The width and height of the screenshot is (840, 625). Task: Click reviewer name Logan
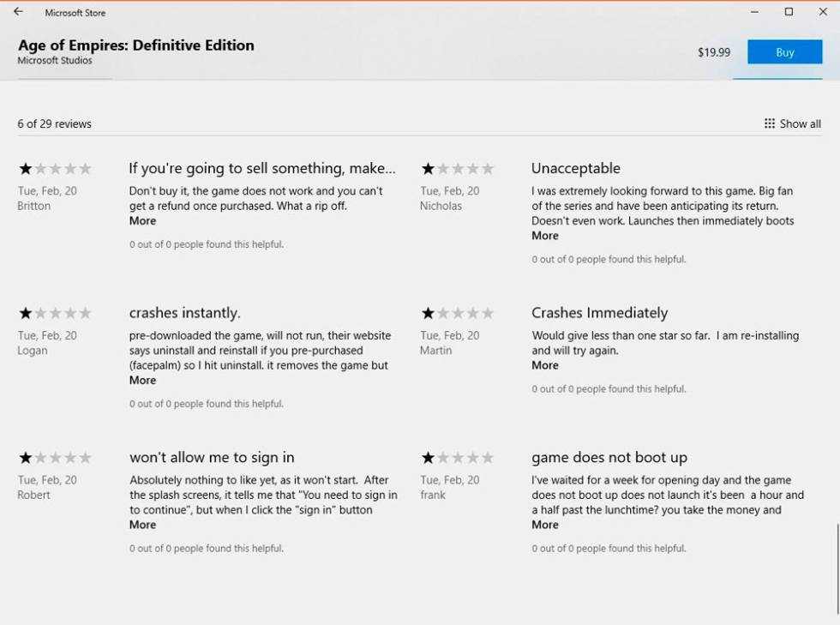[x=33, y=351]
